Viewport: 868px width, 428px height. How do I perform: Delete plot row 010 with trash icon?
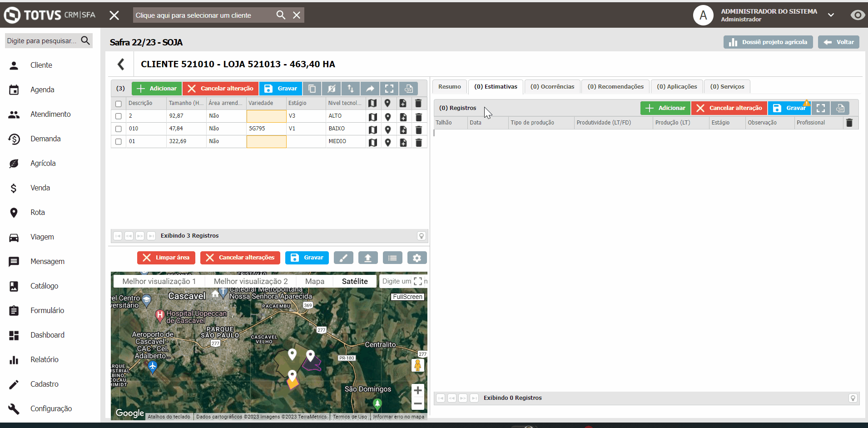tap(419, 129)
